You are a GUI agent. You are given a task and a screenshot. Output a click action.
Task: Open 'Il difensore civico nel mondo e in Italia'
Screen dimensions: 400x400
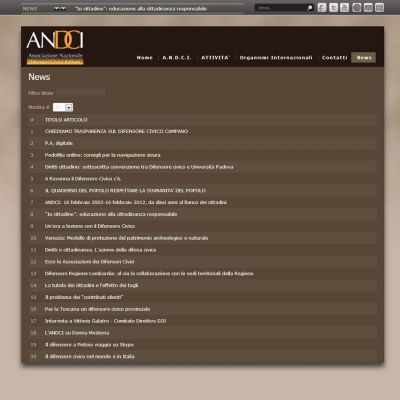90,356
